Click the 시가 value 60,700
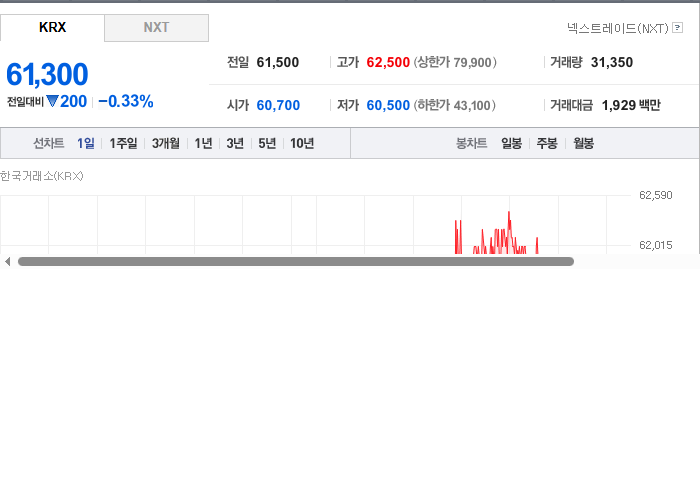The width and height of the screenshot is (700, 490). tap(278, 105)
